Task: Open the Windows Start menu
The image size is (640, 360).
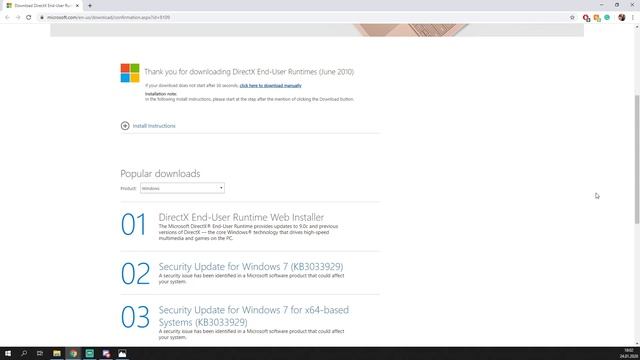Action: tap(8, 353)
